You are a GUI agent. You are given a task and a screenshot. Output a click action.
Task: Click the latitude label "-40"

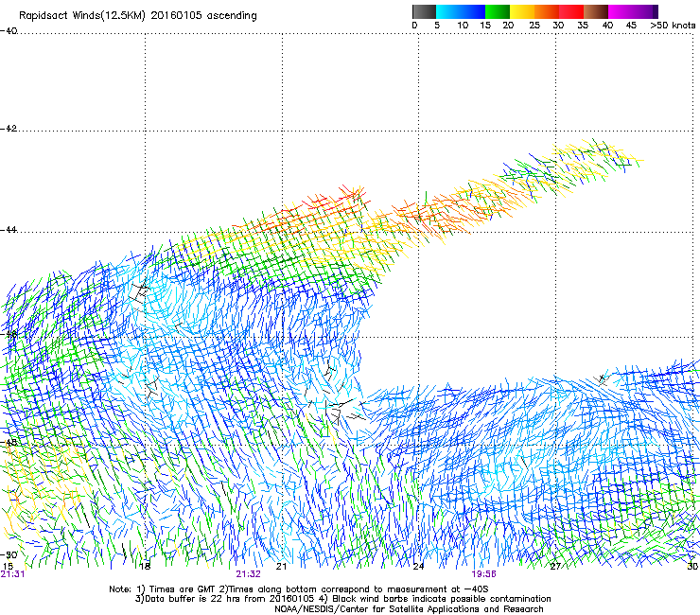tap(9, 31)
